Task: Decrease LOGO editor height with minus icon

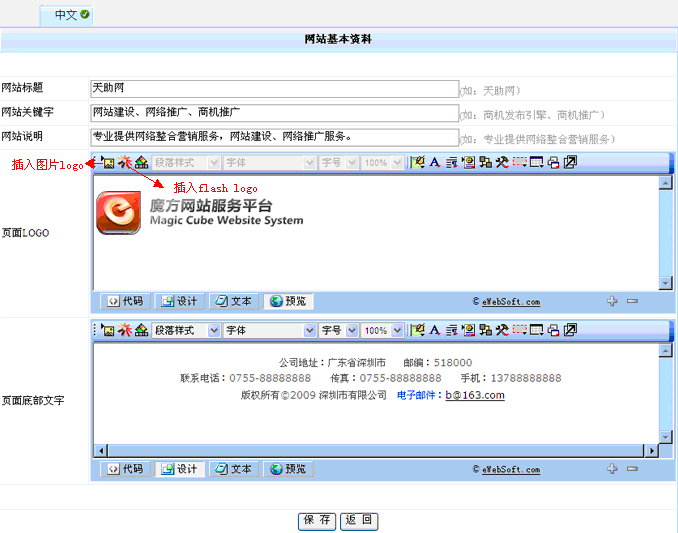Action: (632, 301)
